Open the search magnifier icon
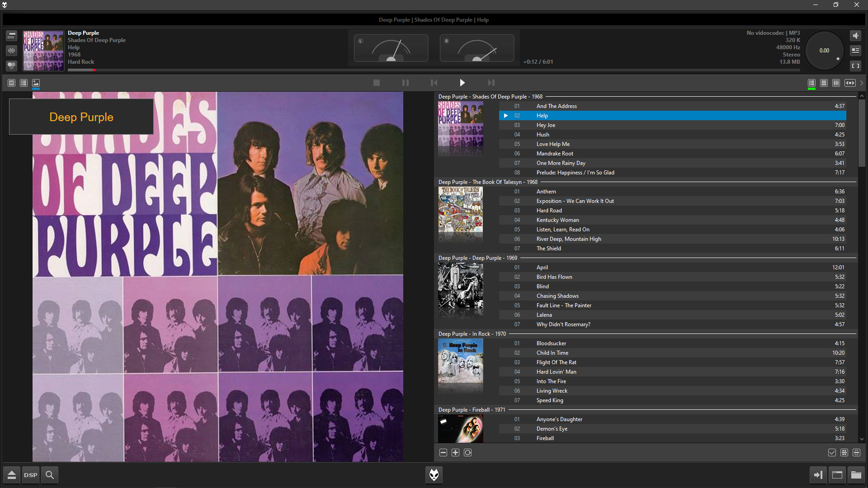Viewport: 868px width, 488px height. click(50, 475)
